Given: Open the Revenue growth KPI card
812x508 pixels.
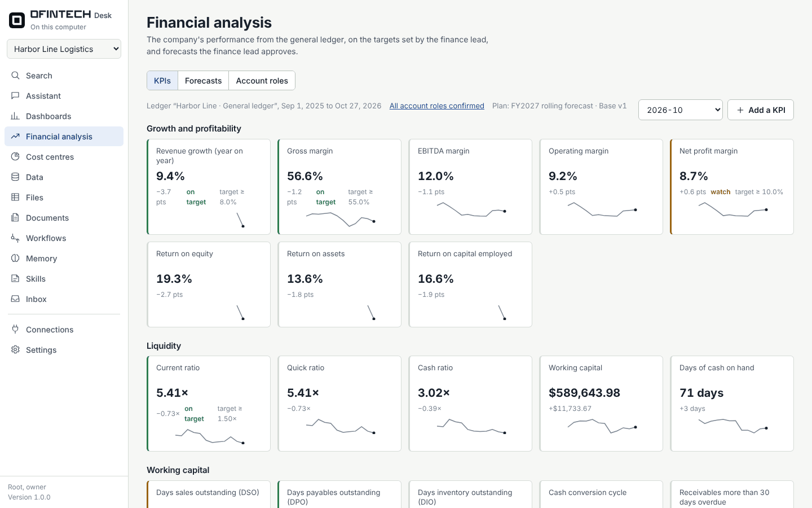Looking at the screenshot, I should 209,187.
